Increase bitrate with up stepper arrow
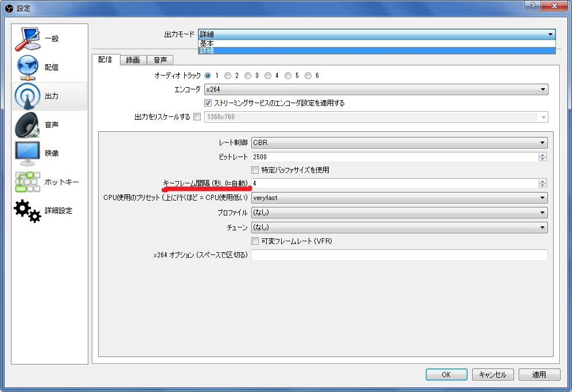572x392 pixels. coord(542,155)
